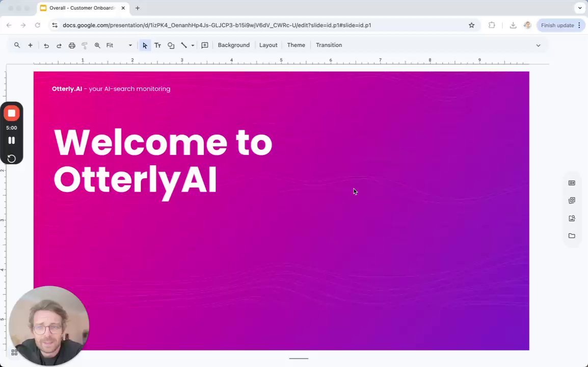This screenshot has height=367, width=588.
Task: Add a new slide with plus icon
Action: pos(31,45)
